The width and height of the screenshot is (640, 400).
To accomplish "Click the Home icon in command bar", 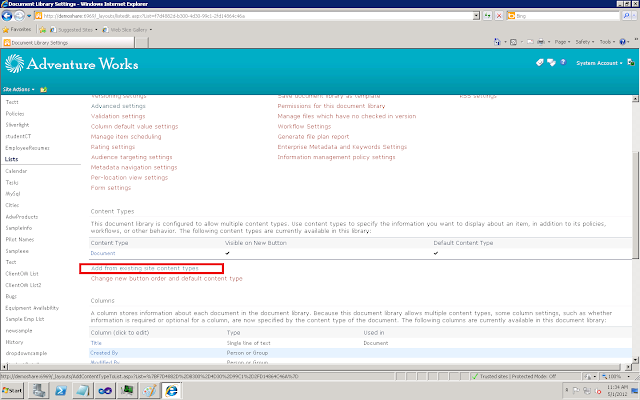I will point(497,42).
